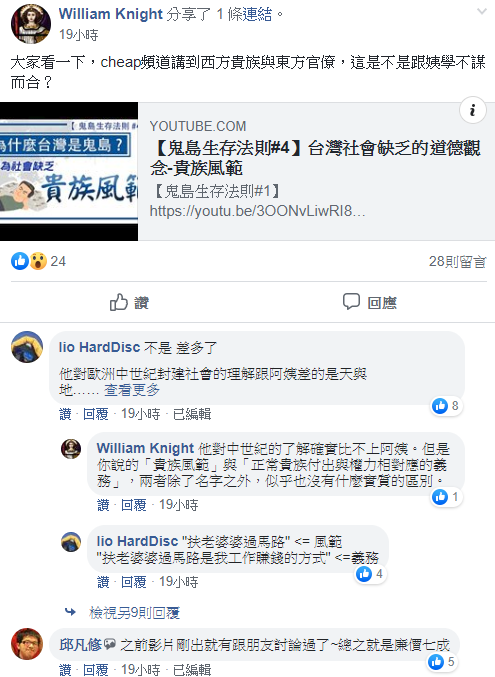The image size is (495, 677).
Task: Open the YouTube video thumbnail
Action: click(69, 171)
